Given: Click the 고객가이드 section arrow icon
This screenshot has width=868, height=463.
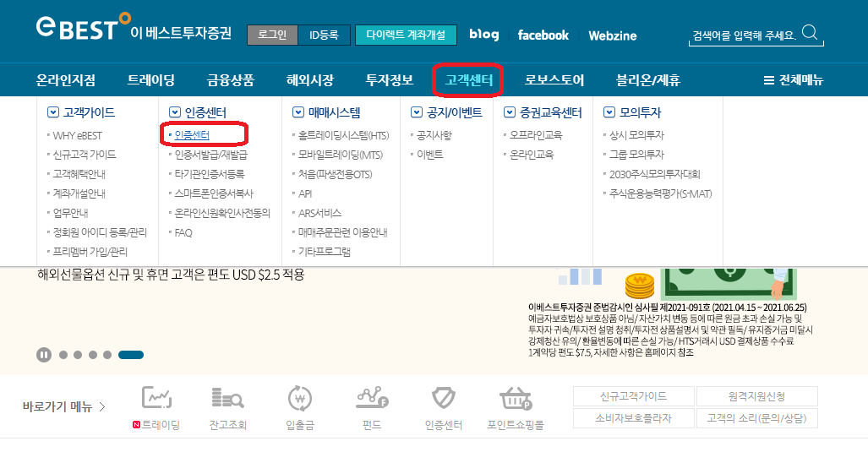Looking at the screenshot, I should (53, 112).
